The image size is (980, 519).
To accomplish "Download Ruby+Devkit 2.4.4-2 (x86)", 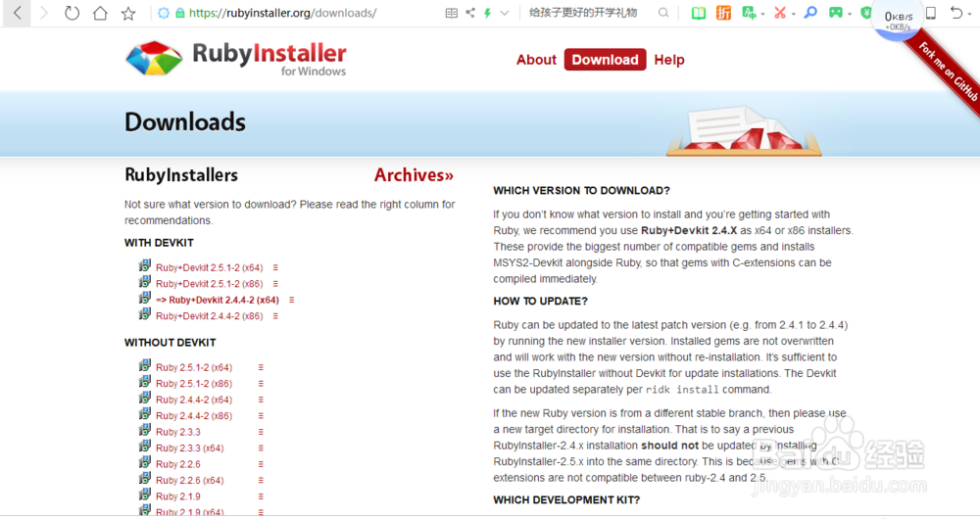I will 210,316.
